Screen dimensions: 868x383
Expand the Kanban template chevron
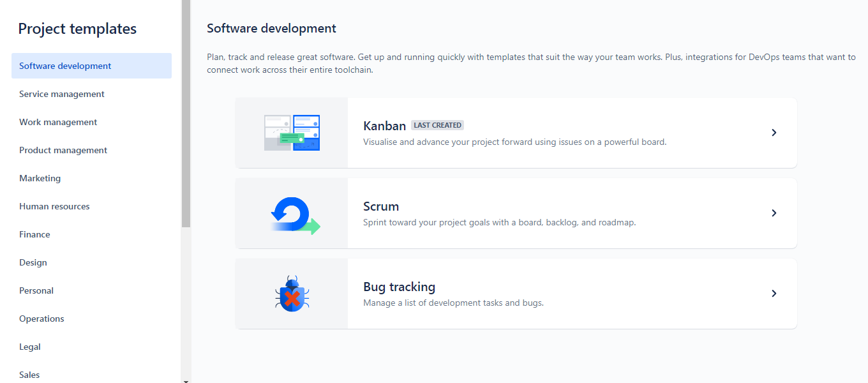(774, 133)
